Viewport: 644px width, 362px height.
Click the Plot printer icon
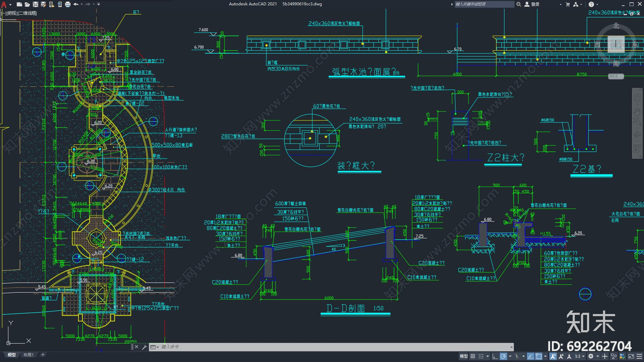[x=68, y=4]
